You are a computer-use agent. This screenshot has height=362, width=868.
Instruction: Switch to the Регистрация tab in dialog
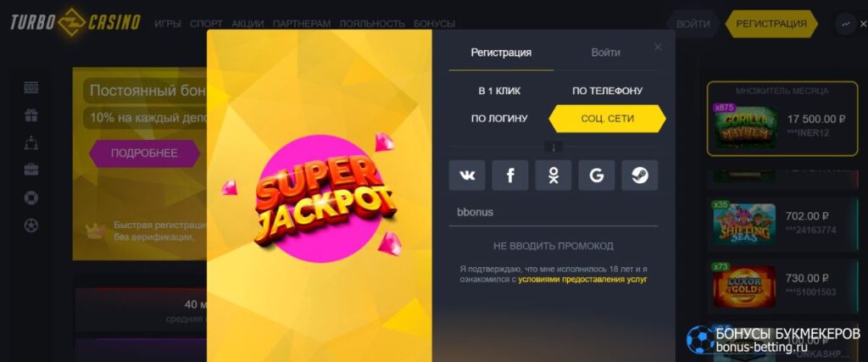coord(501,53)
